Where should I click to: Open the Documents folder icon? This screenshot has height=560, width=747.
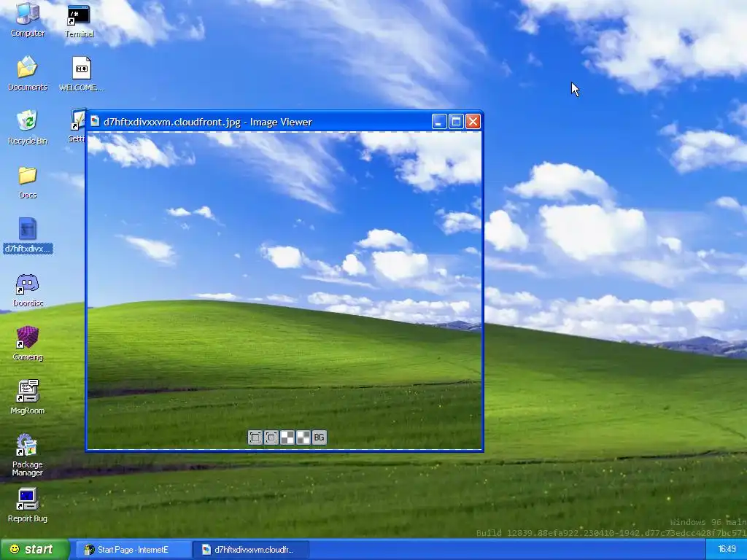[28, 74]
